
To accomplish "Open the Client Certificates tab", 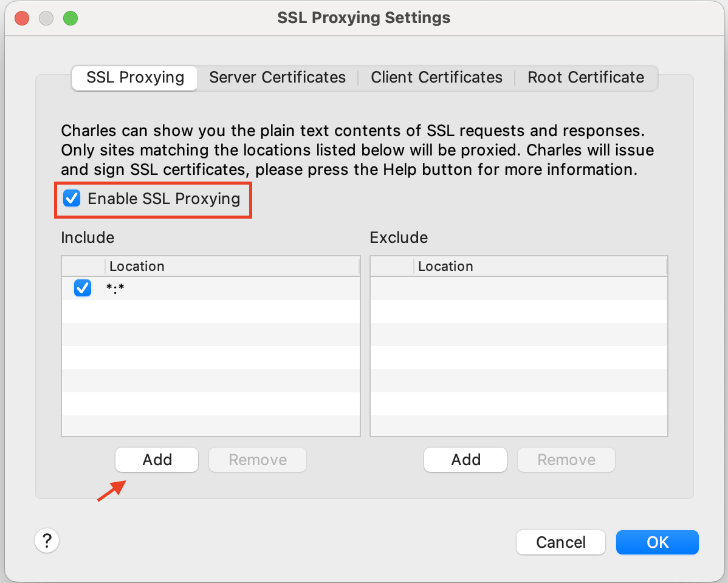I will (x=436, y=78).
